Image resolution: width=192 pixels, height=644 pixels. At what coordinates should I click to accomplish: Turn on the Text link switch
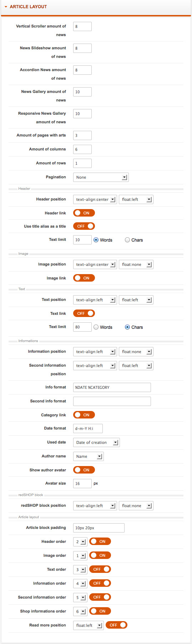84,313
